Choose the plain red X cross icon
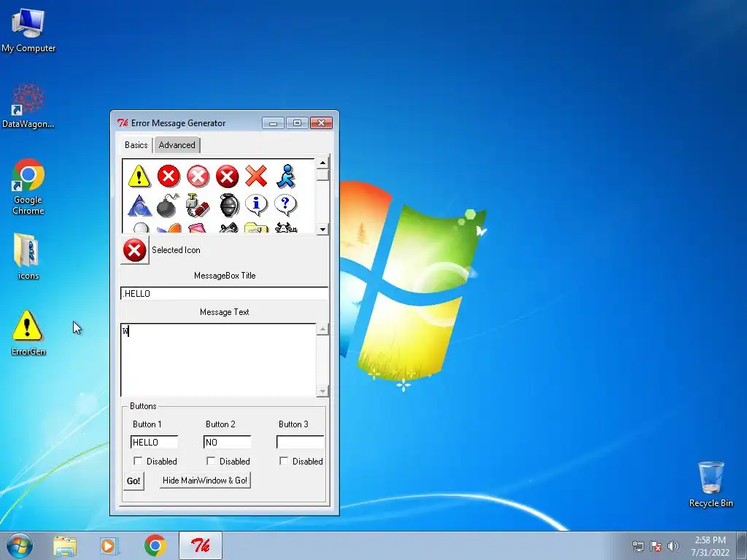The image size is (747, 560). point(256,176)
